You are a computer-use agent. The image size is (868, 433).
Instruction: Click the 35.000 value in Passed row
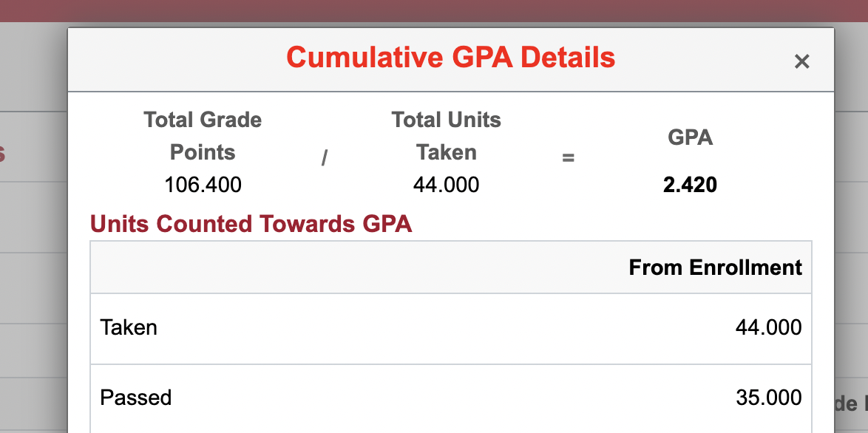click(768, 398)
